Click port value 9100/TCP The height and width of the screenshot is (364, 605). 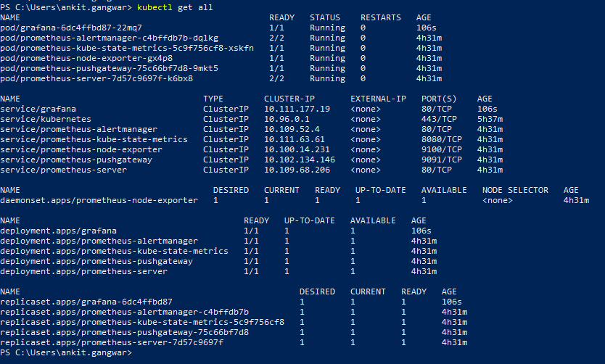pyautogui.click(x=442, y=149)
